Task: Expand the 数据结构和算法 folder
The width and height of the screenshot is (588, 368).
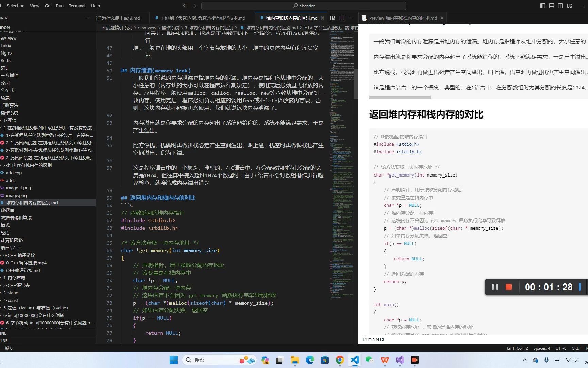Action: 48,218
